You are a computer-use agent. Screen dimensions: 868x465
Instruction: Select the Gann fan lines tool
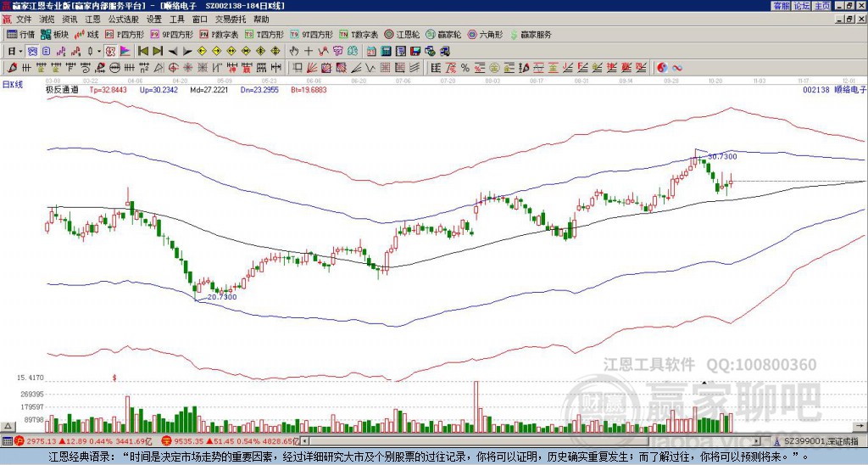pyautogui.click(x=312, y=68)
